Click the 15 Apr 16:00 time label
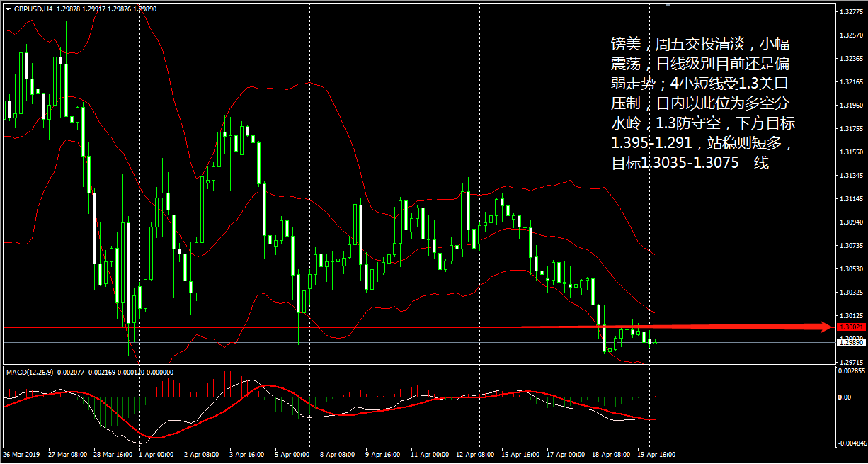Screen dimensions: 868x464 click(x=520, y=455)
